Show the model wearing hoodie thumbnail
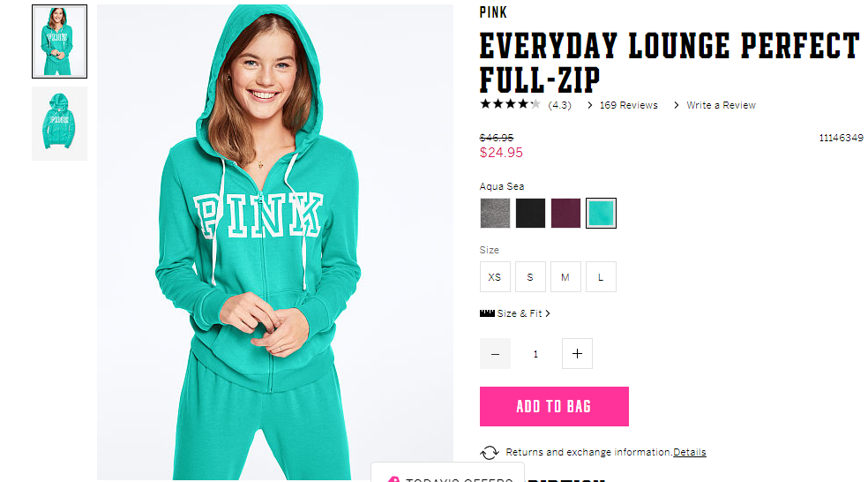This screenshot has height=482, width=868. click(x=59, y=41)
